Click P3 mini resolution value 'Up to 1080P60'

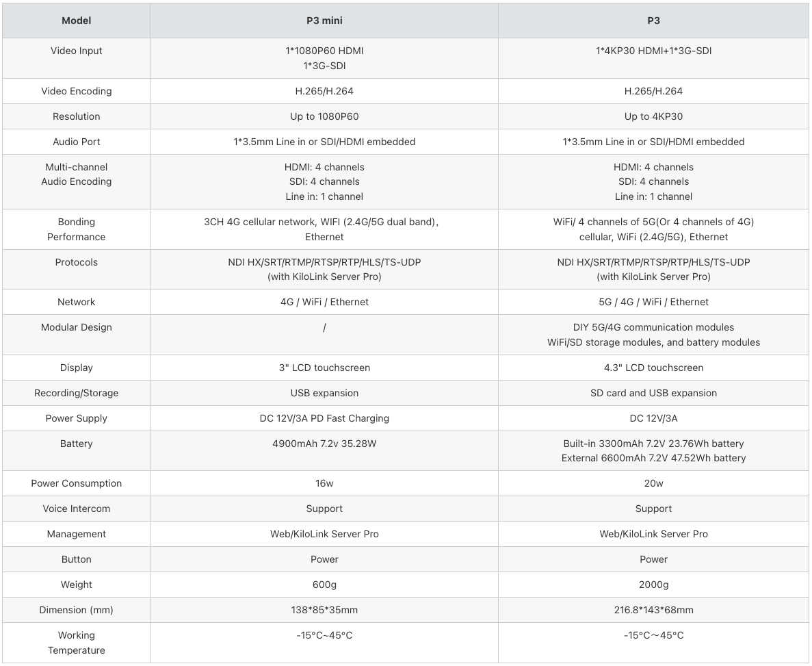(x=324, y=116)
